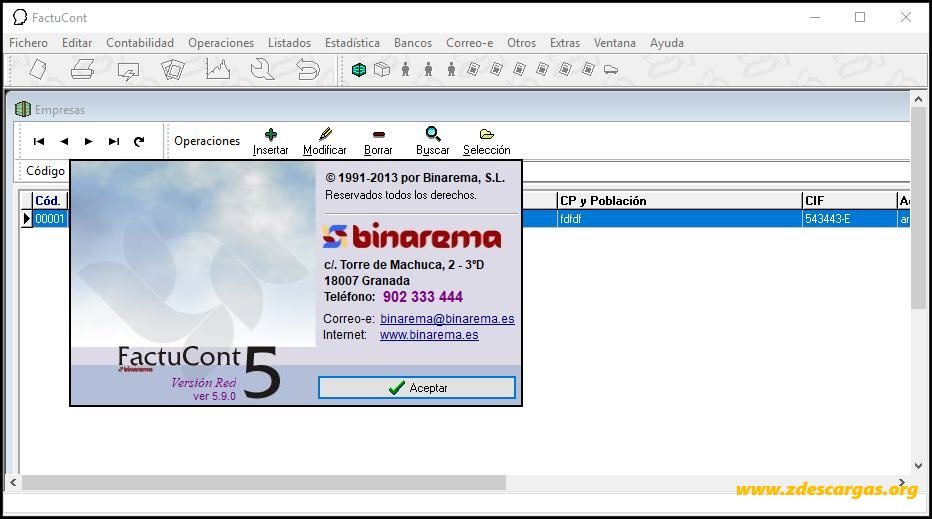Click the 902 333 444 phone number
Viewport: 932px width, 519px height.
423,297
